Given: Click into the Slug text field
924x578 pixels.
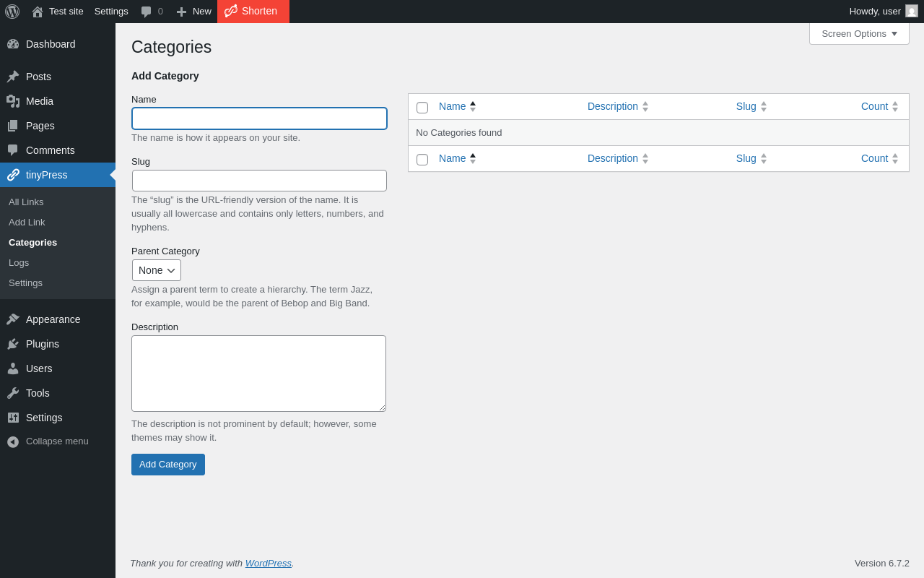Looking at the screenshot, I should 259,181.
